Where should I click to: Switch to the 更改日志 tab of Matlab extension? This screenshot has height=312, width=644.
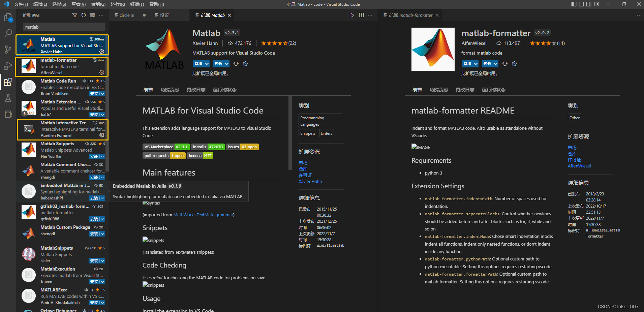(x=196, y=90)
